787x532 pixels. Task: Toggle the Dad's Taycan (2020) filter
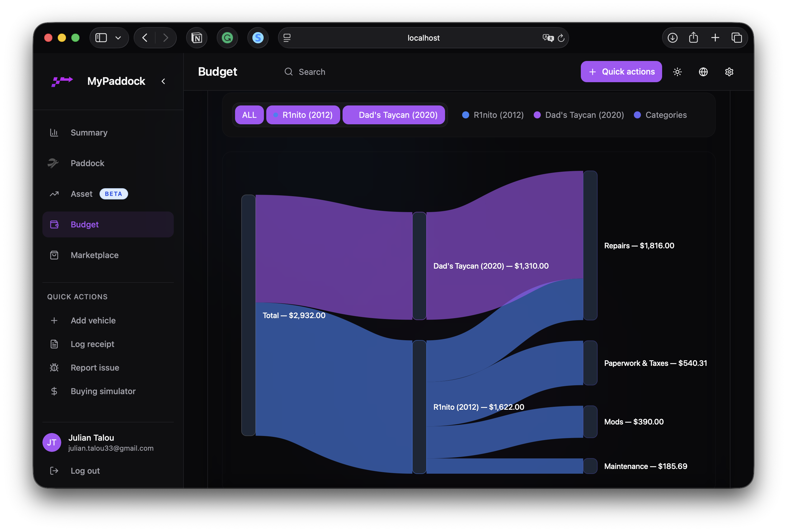(394, 115)
